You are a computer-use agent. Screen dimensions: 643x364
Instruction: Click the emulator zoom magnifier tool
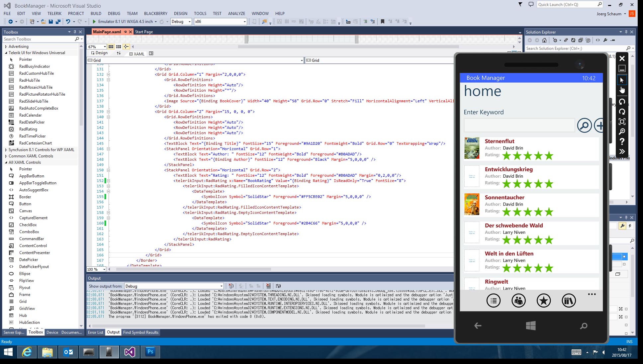[622, 132]
